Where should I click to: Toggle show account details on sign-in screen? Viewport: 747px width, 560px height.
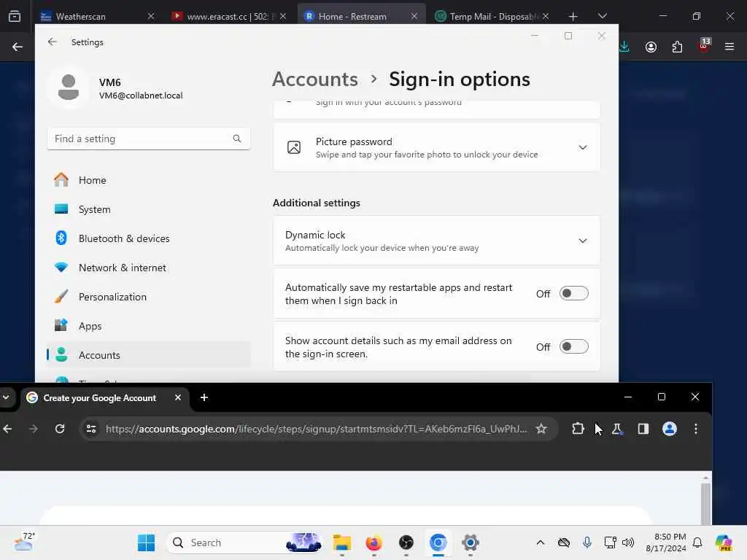[573, 346]
